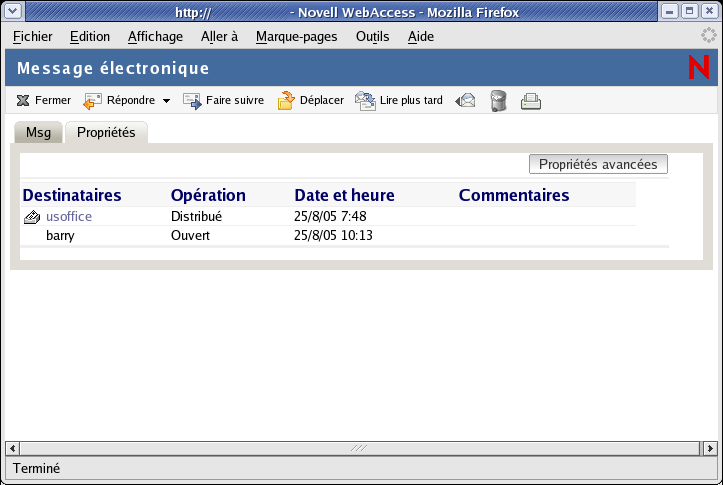Click the horizontal scrollbar thumb
723x485 pixels.
point(360,448)
